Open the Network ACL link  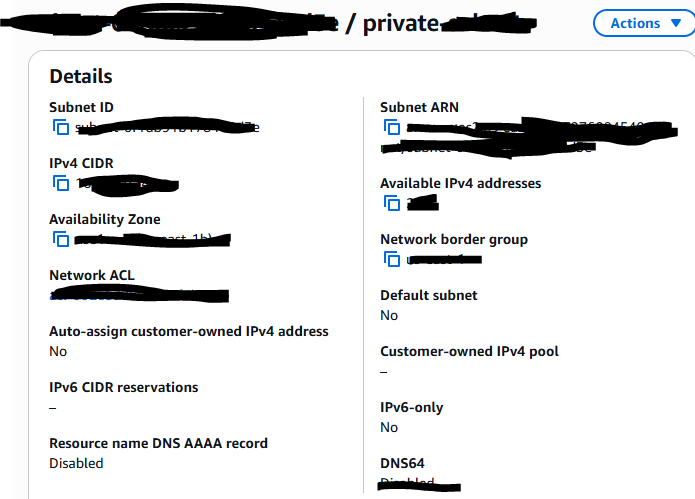(140, 295)
